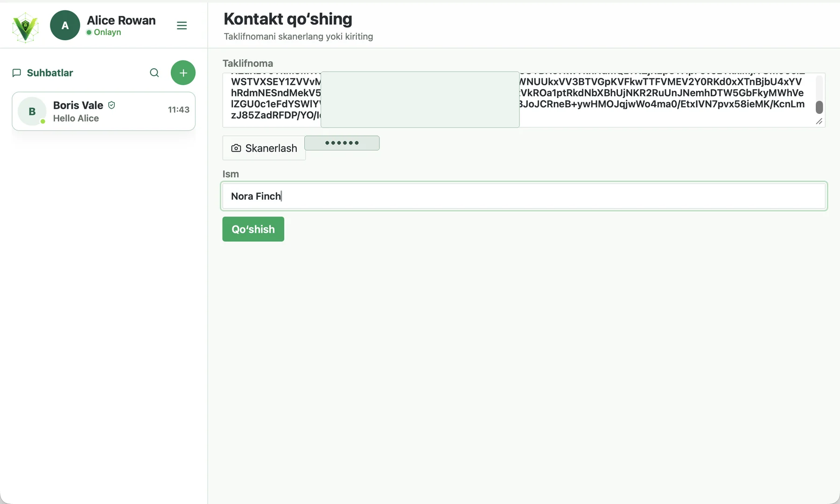Open Alice Rowan's avatar profile
Viewport: 840px width, 504px height.
[65, 25]
